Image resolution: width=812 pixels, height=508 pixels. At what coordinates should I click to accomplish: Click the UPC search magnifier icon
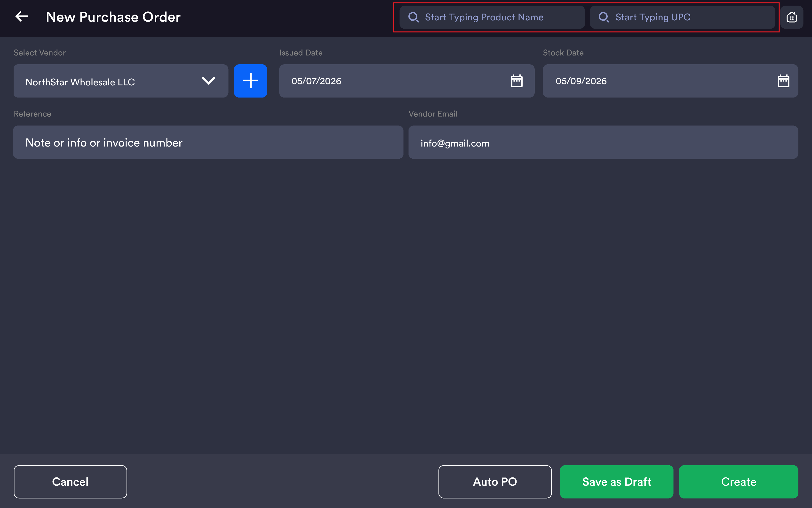pos(604,17)
